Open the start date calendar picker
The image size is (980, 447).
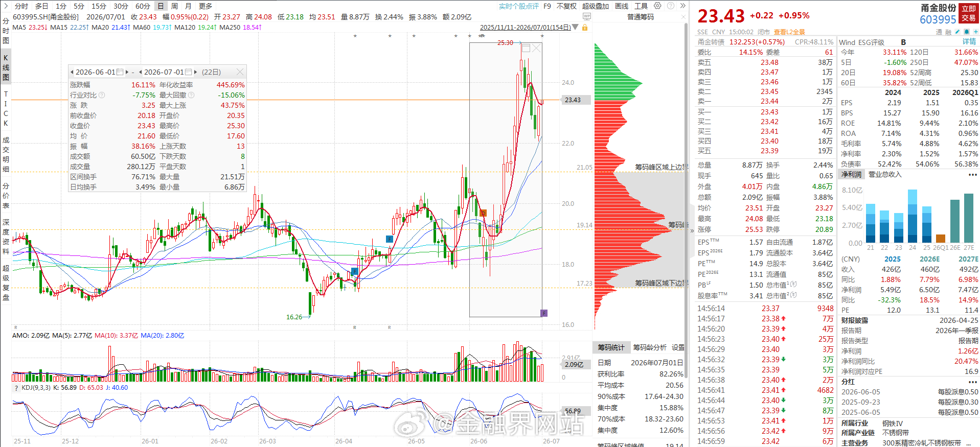point(120,72)
